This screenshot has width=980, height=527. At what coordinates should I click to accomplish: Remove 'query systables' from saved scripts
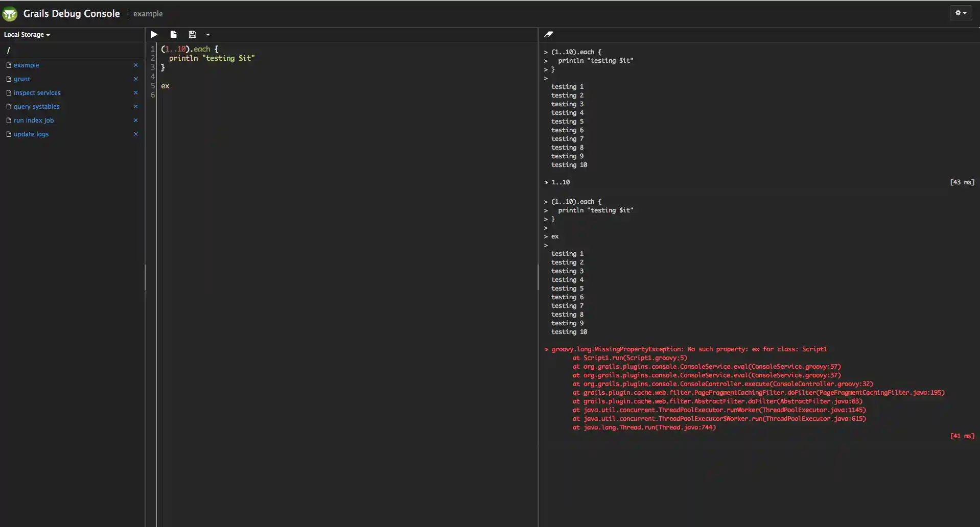135,106
